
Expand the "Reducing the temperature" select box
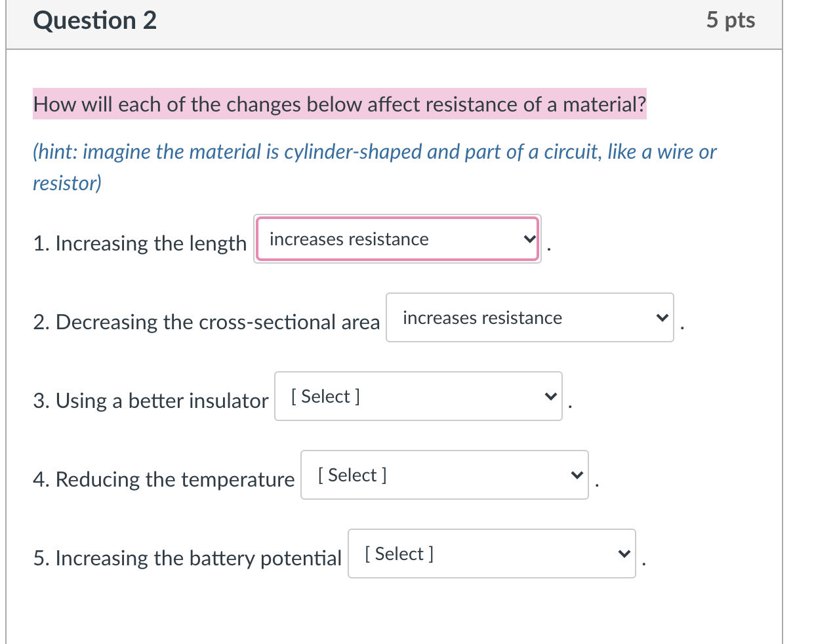(x=443, y=475)
